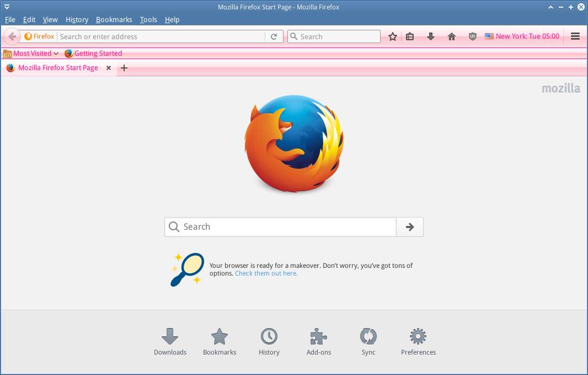588x375 pixels.
Task: Open the Getting Started bookmark
Action: coord(93,54)
